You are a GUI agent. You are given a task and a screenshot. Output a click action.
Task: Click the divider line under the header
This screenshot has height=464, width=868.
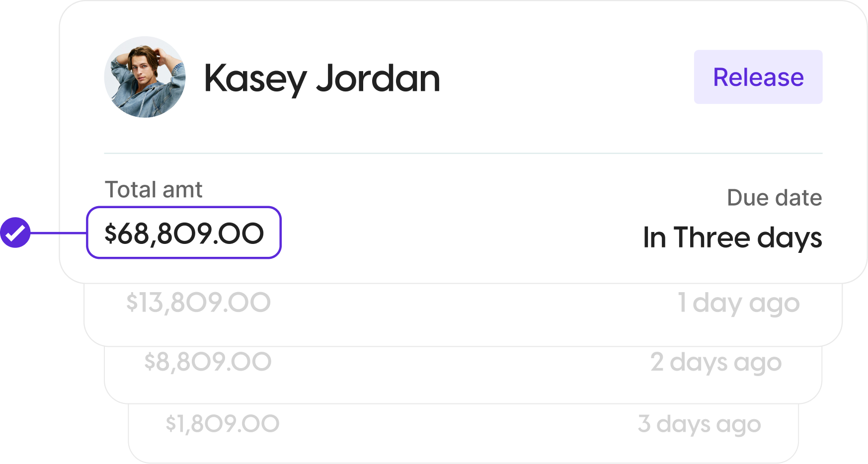click(463, 154)
